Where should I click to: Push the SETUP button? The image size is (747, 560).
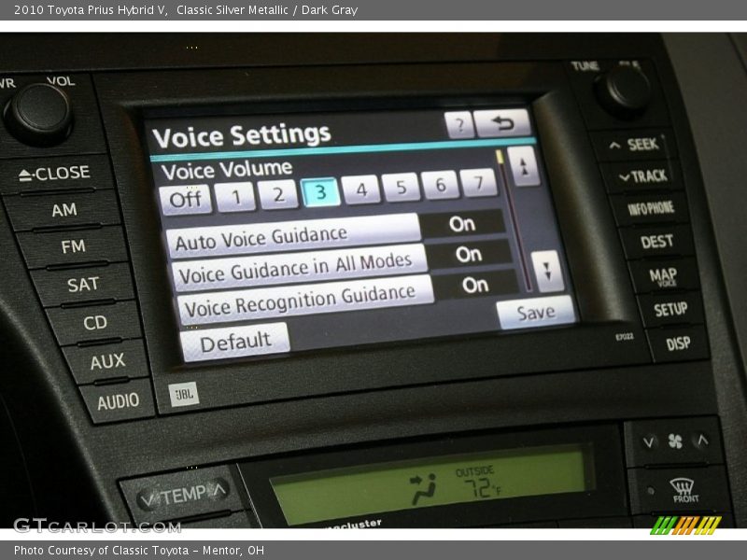pyautogui.click(x=670, y=310)
